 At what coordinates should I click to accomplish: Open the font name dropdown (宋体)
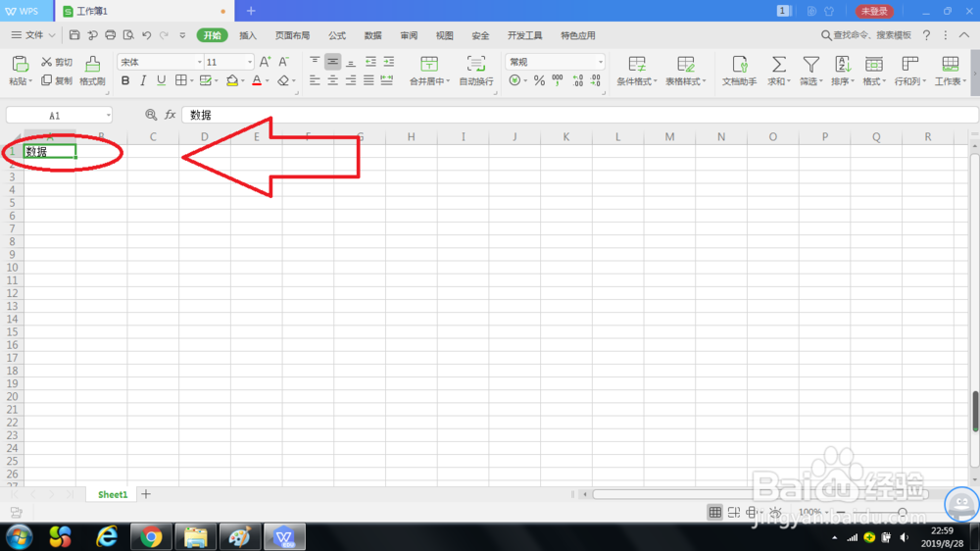pyautogui.click(x=199, y=62)
